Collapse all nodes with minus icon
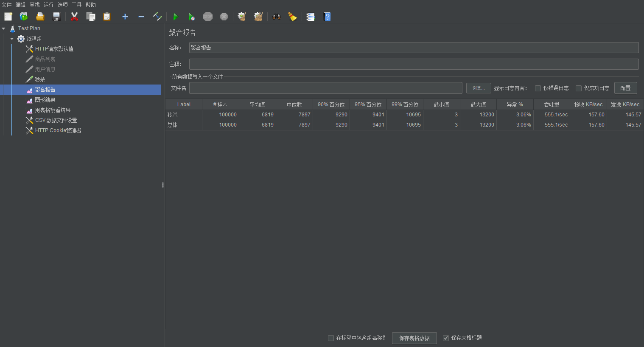This screenshot has width=644, height=347. 141,17
